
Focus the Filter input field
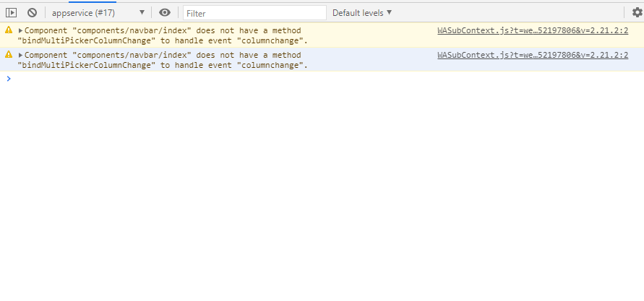[x=254, y=13]
